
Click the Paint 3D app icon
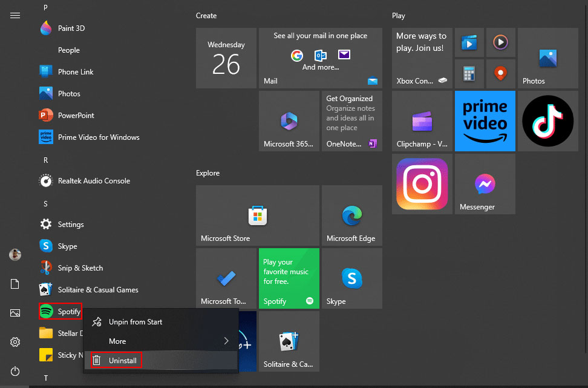(x=46, y=28)
